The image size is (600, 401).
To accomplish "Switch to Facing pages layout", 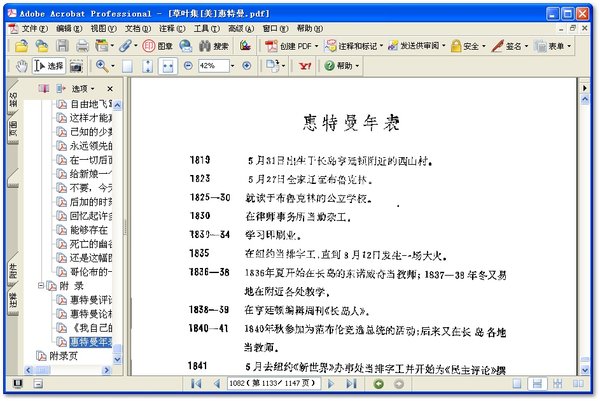I will (x=578, y=383).
